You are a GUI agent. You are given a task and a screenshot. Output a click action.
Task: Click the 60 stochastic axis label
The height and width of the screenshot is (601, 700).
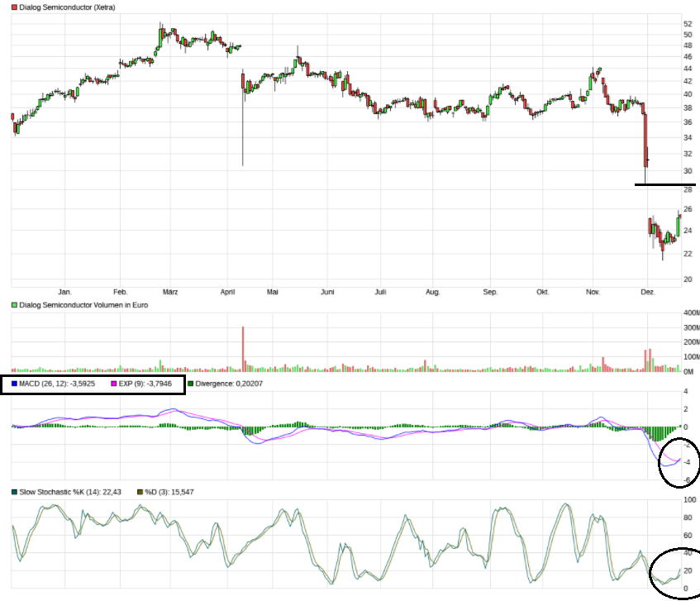point(688,536)
